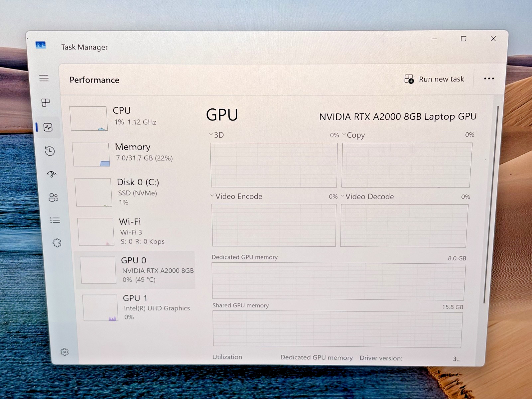
Task: Click the 1% 1.12 GHz CPU text
Action: pyautogui.click(x=135, y=122)
